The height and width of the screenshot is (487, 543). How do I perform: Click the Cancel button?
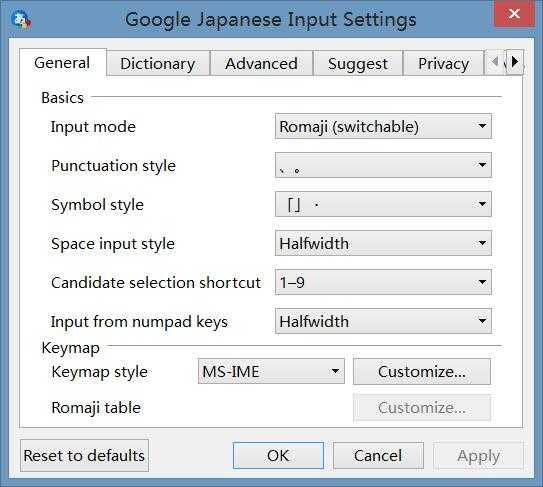click(x=378, y=455)
